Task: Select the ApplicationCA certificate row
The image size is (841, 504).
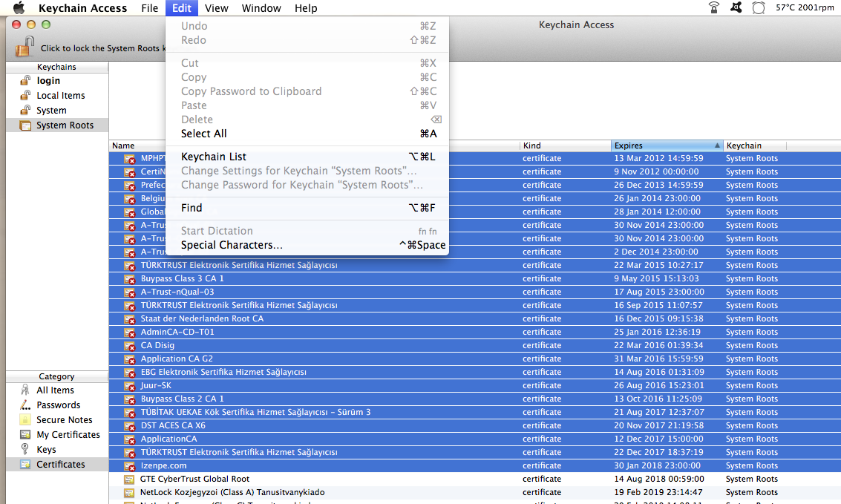Action: [474, 439]
